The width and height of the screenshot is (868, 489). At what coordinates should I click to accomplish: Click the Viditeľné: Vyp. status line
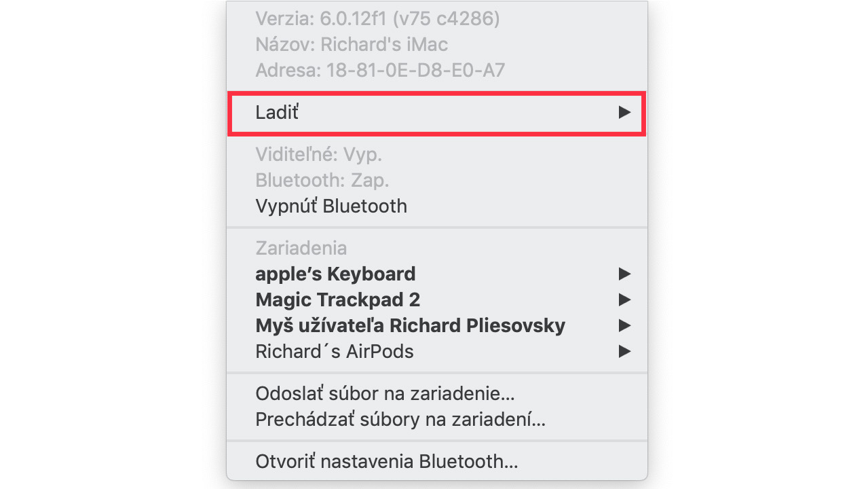pos(318,155)
